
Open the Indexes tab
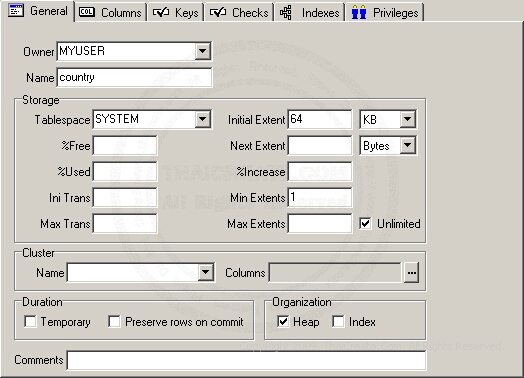click(310, 12)
